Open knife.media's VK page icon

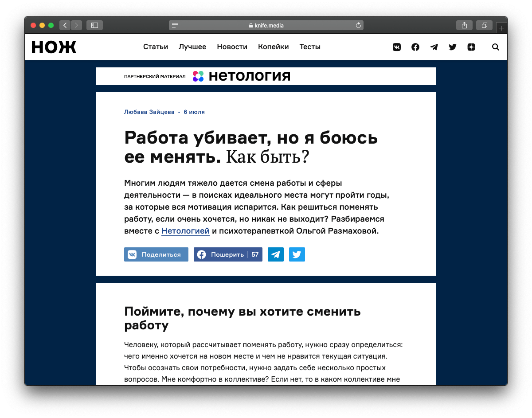tap(396, 47)
